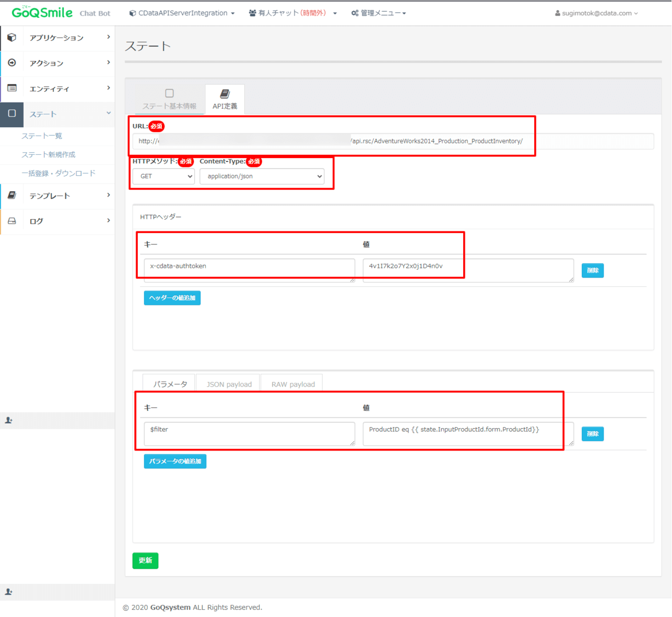Click the green 更新 button
Viewport: 672px width, 617px height.
[145, 560]
